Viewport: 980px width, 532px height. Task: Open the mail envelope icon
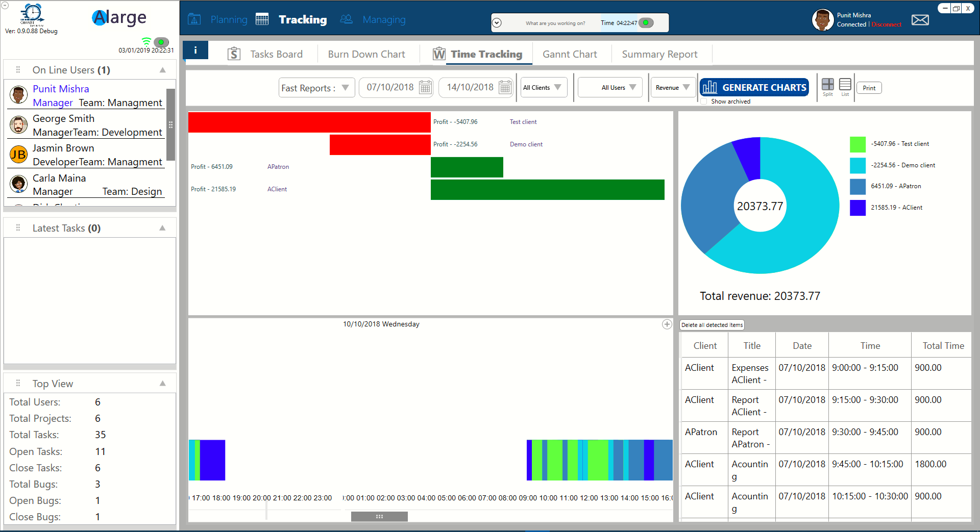point(920,20)
